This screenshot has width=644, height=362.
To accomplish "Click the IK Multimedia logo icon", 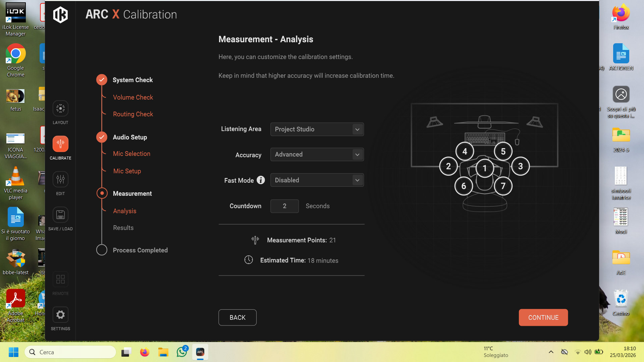I will 60,15.
